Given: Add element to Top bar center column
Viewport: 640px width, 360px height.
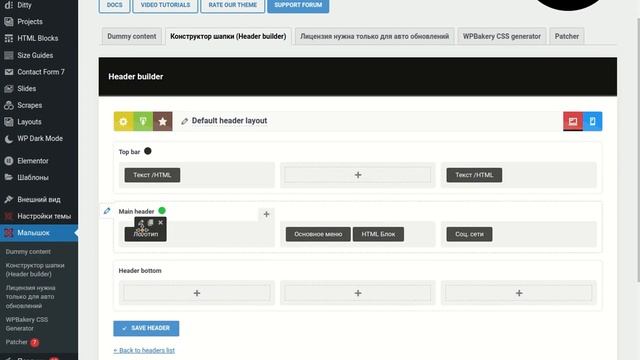Looking at the screenshot, I should click(x=358, y=175).
